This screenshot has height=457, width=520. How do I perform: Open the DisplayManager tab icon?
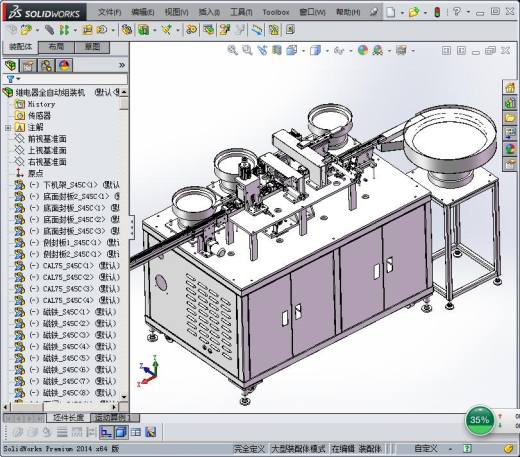(x=64, y=66)
